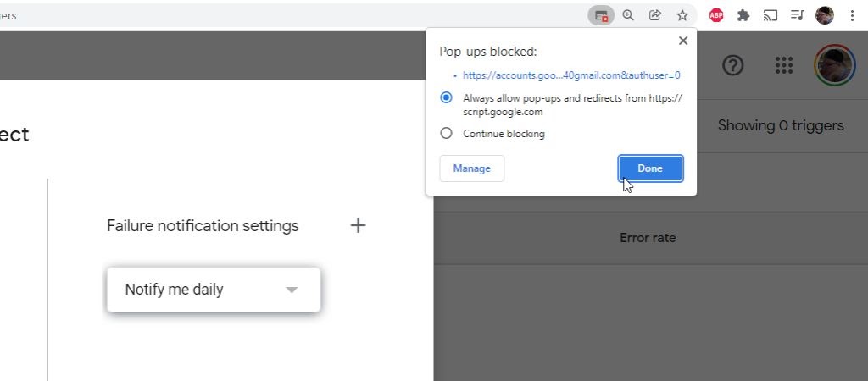This screenshot has height=381, width=868.
Task: Bookmark this page with the star icon
Action: tap(682, 15)
